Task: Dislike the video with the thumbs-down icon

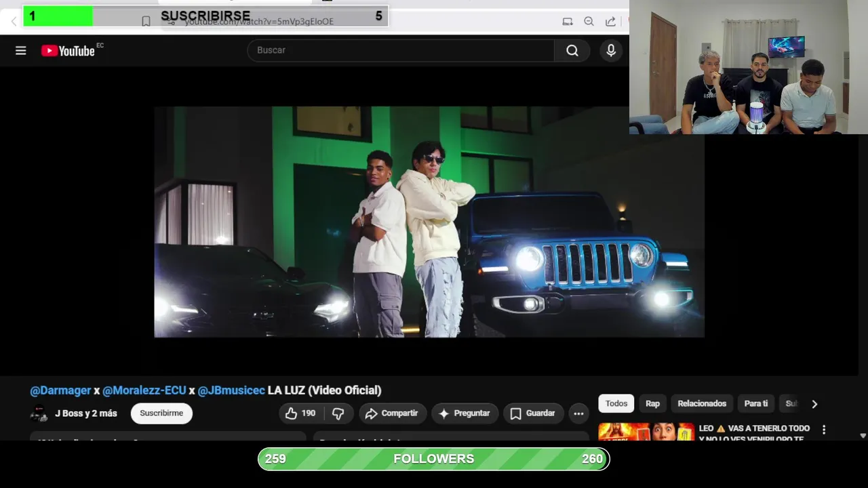Action: pyautogui.click(x=338, y=413)
